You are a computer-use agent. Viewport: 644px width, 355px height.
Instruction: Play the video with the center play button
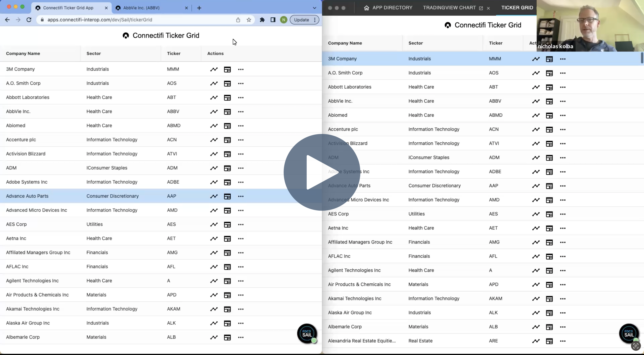[322, 172]
